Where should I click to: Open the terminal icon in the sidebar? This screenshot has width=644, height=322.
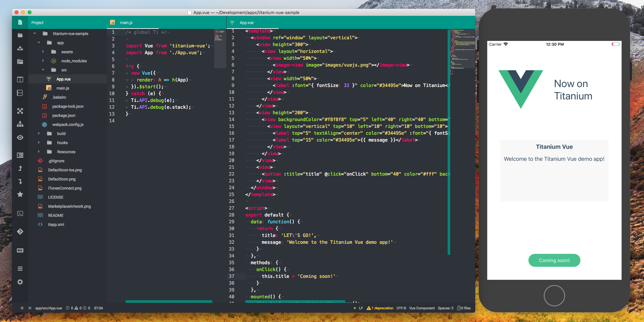pos(20,213)
